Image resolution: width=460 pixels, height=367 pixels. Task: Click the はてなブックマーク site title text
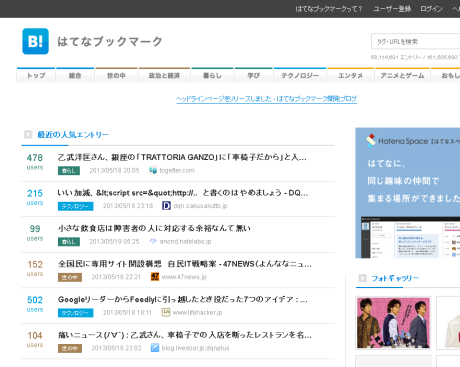pos(110,41)
